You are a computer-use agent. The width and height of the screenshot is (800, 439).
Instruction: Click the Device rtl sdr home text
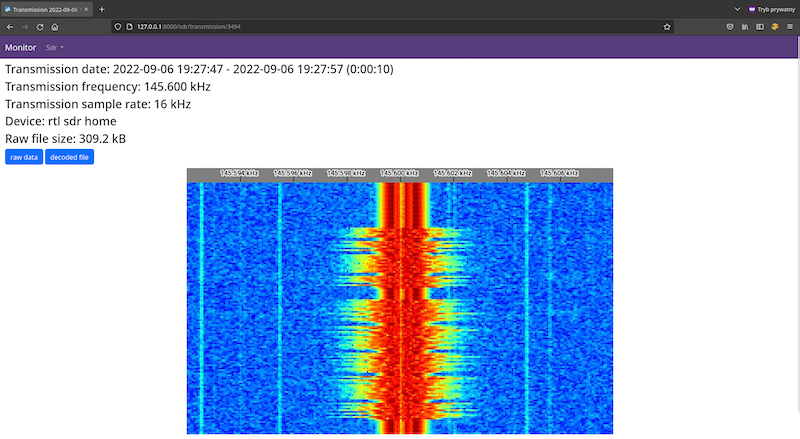[x=61, y=121]
